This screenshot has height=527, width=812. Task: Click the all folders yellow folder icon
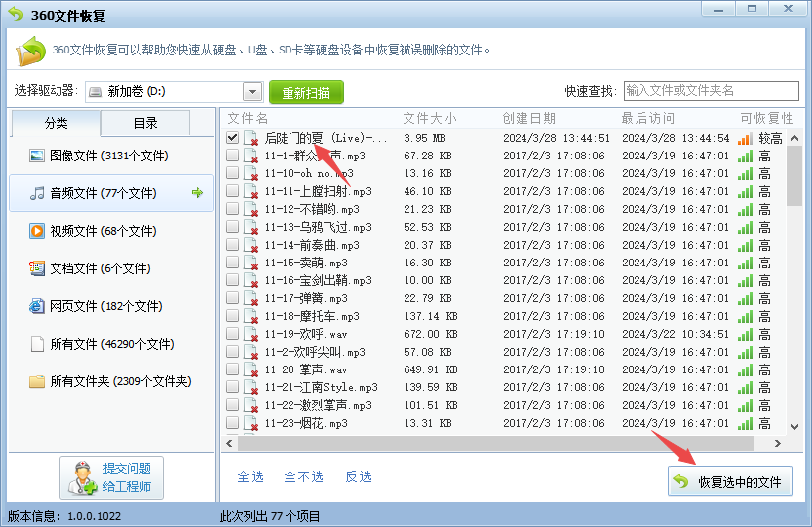(37, 381)
